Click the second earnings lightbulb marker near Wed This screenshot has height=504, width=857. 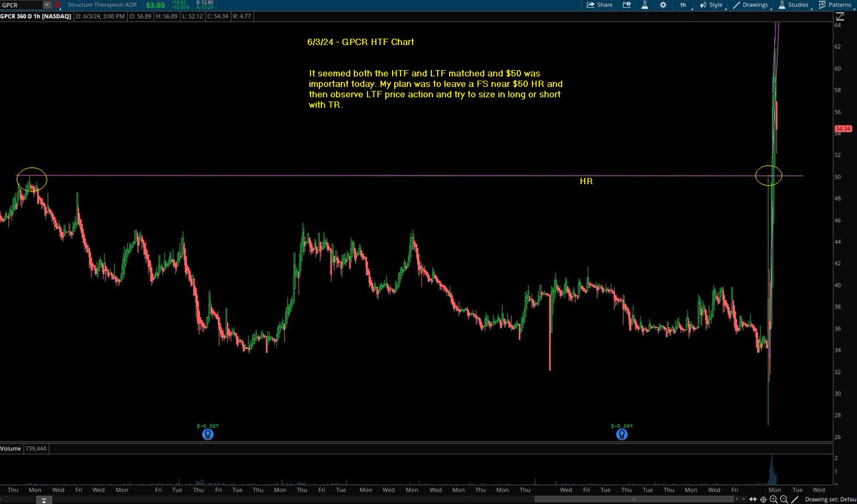[x=622, y=433]
